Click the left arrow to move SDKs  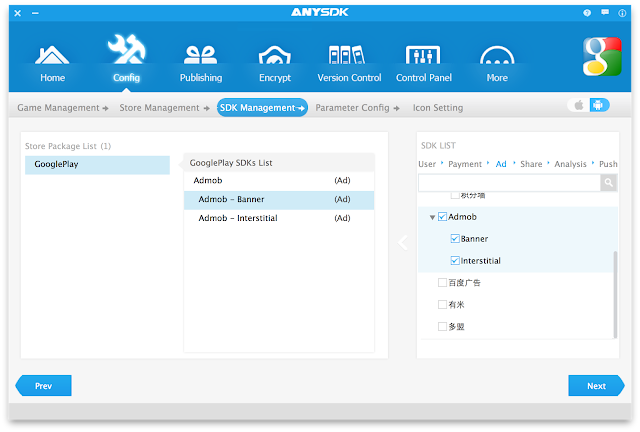(402, 243)
